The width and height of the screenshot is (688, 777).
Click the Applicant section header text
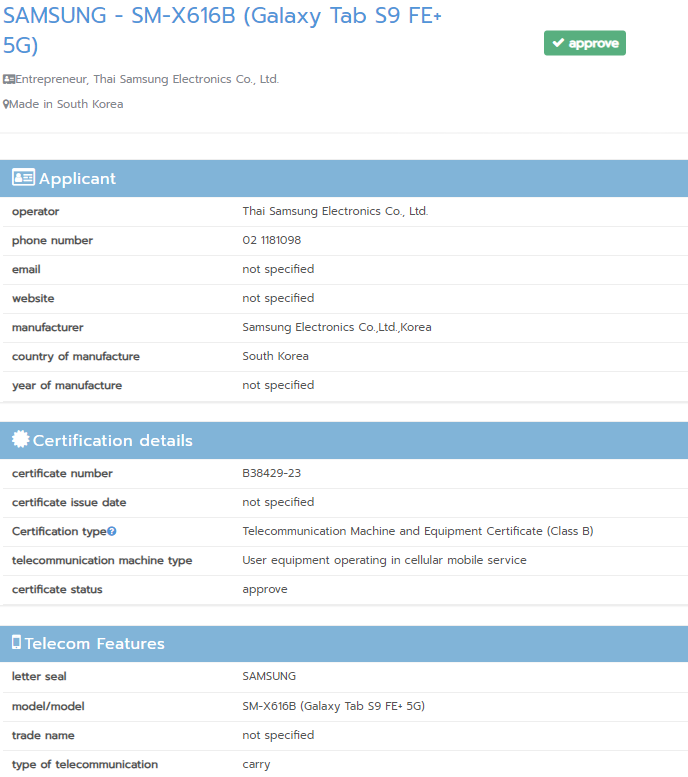click(x=77, y=179)
